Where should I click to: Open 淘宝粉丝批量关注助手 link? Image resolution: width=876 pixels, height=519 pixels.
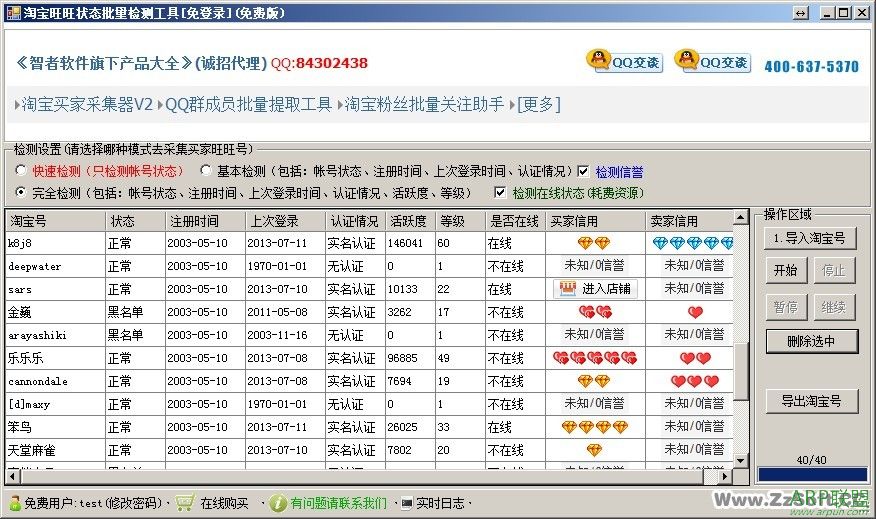pos(424,104)
